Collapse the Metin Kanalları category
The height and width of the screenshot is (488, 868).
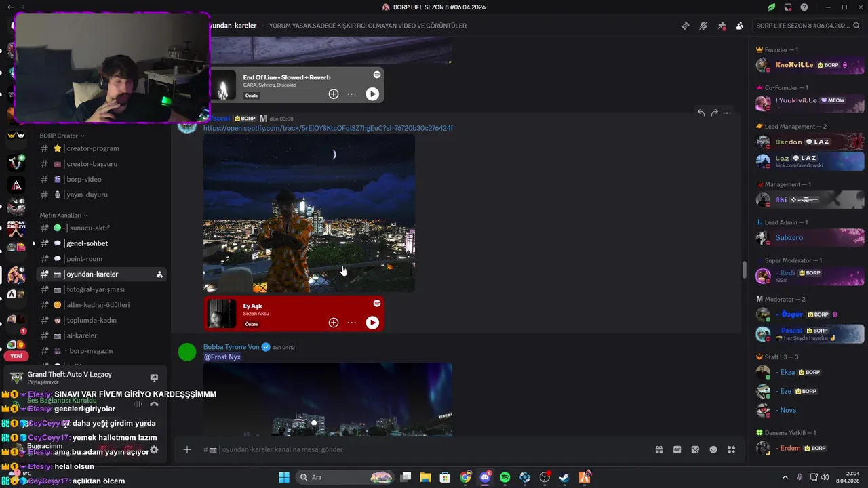tap(63, 215)
